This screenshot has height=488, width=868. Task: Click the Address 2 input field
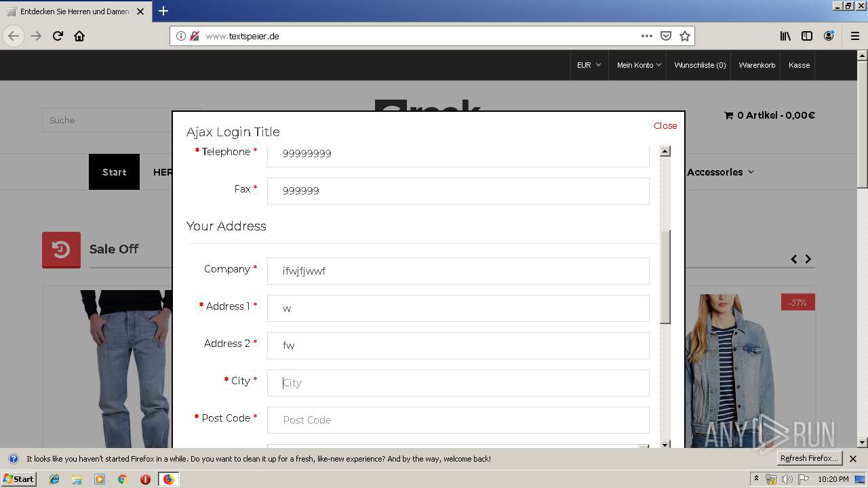458,346
